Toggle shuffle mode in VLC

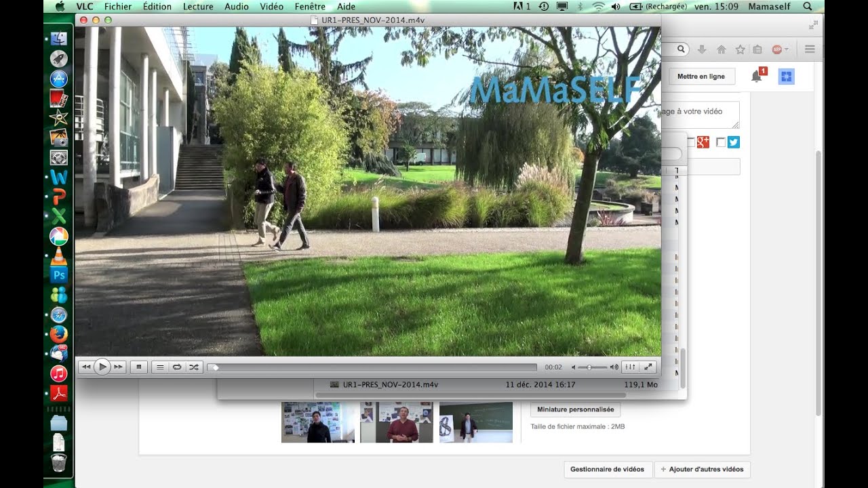click(194, 367)
